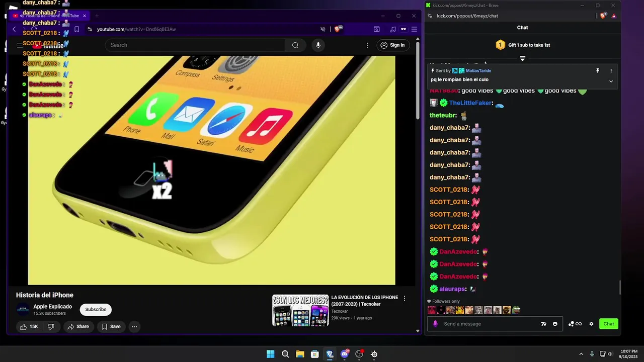Click the green Chat send button
The width and height of the screenshot is (644, 362).
pyautogui.click(x=609, y=324)
